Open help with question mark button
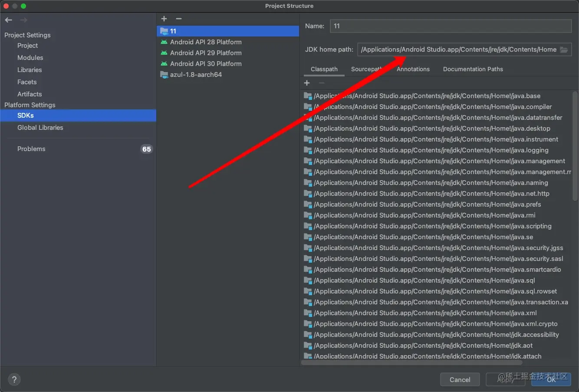Screen dimensions: 579x392 click(14, 379)
